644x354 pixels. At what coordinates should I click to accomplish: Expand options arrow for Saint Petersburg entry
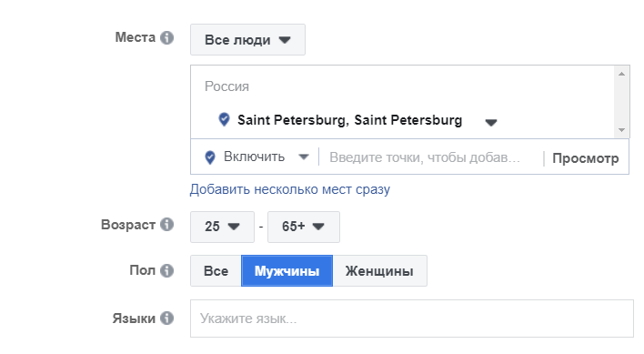491,122
